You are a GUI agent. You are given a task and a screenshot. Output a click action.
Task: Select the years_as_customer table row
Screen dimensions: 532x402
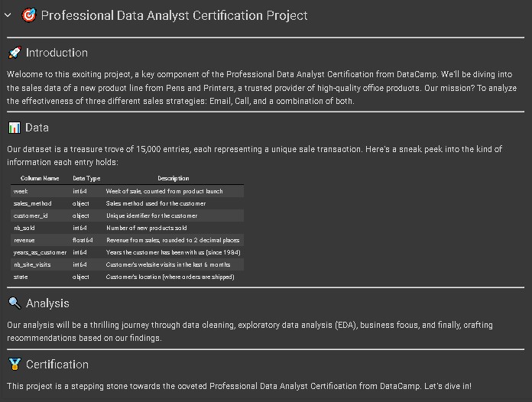click(128, 252)
